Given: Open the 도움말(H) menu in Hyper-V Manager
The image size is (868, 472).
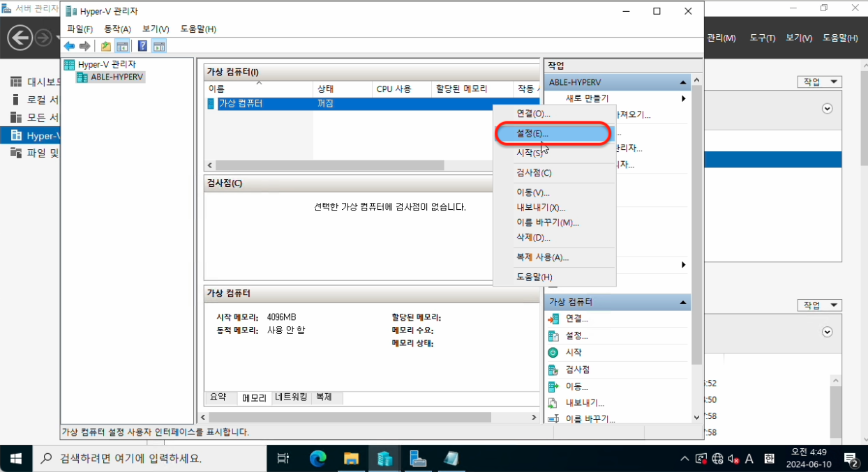Looking at the screenshot, I should tap(198, 29).
